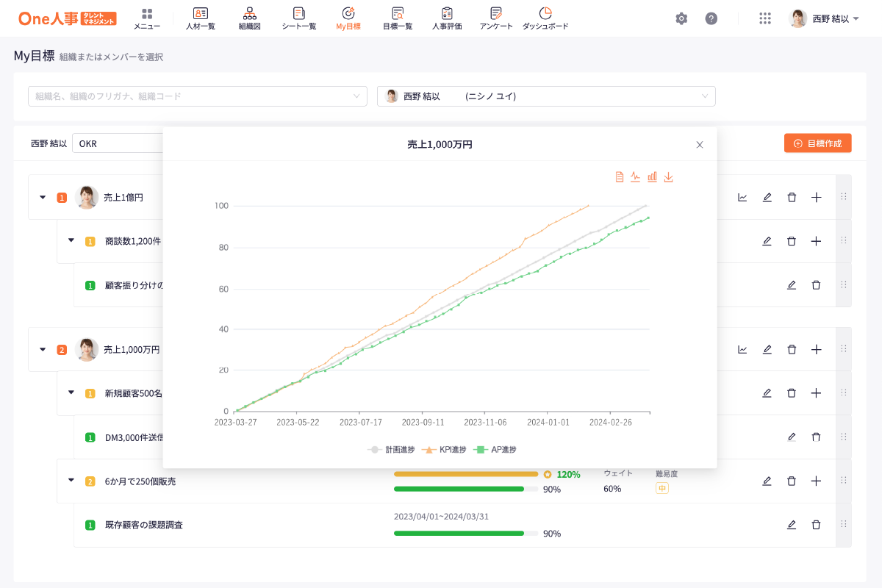Close the 売上1,000万円 chart popup
The height and width of the screenshot is (588, 882).
point(700,145)
